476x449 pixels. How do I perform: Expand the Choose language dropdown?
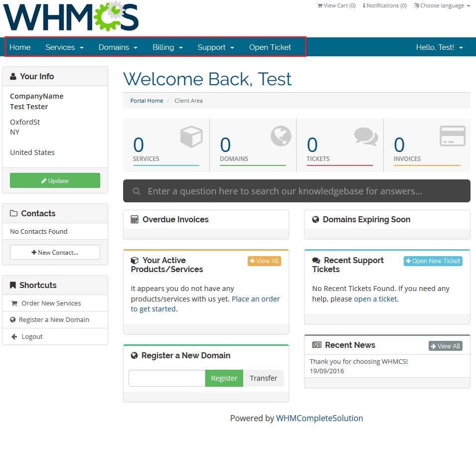tap(442, 5)
